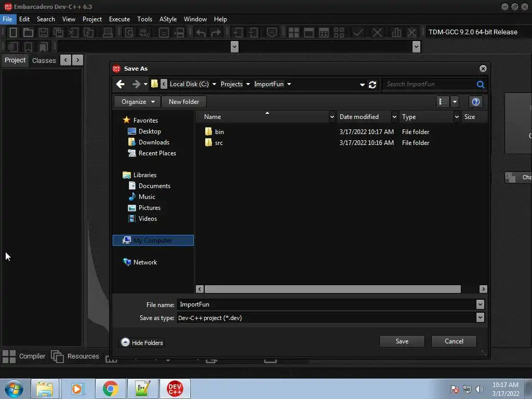Select the bin folder
This screenshot has width=532, height=399.
tap(215, 131)
